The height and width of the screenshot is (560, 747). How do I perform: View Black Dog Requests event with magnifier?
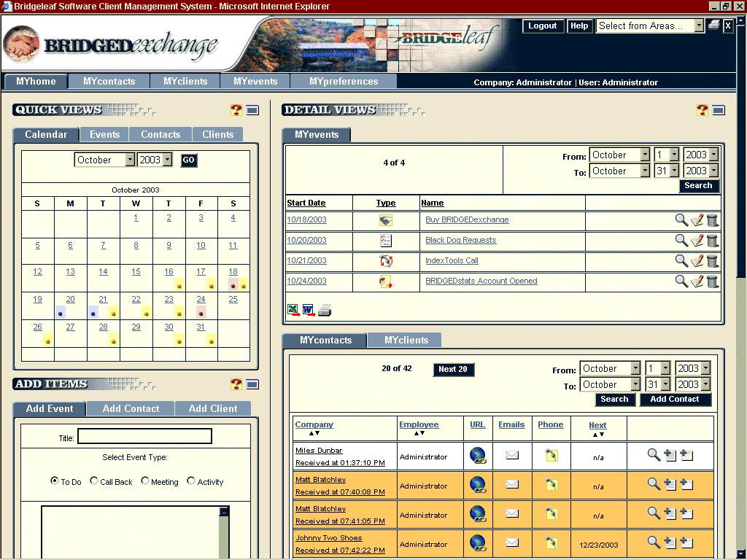(x=681, y=241)
